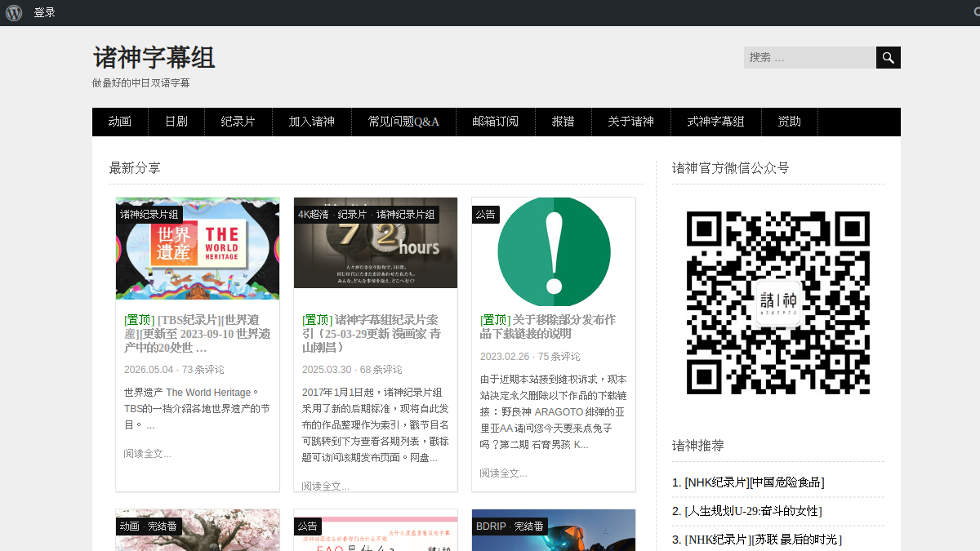Open the 纪录片 menu item

(238, 122)
